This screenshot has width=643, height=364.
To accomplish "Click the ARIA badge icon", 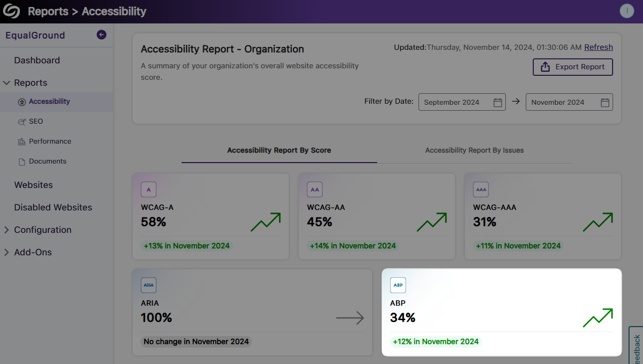I will pyautogui.click(x=149, y=285).
